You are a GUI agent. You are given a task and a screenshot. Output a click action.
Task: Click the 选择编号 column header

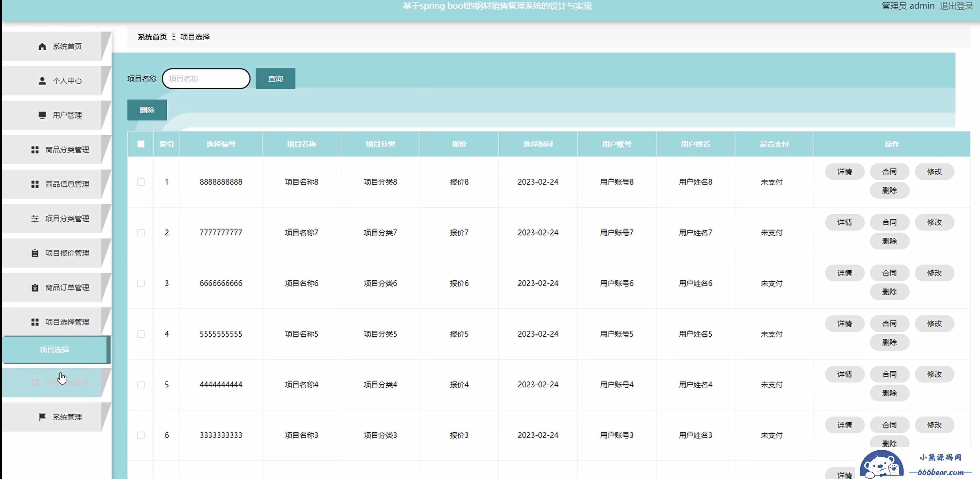(x=221, y=144)
